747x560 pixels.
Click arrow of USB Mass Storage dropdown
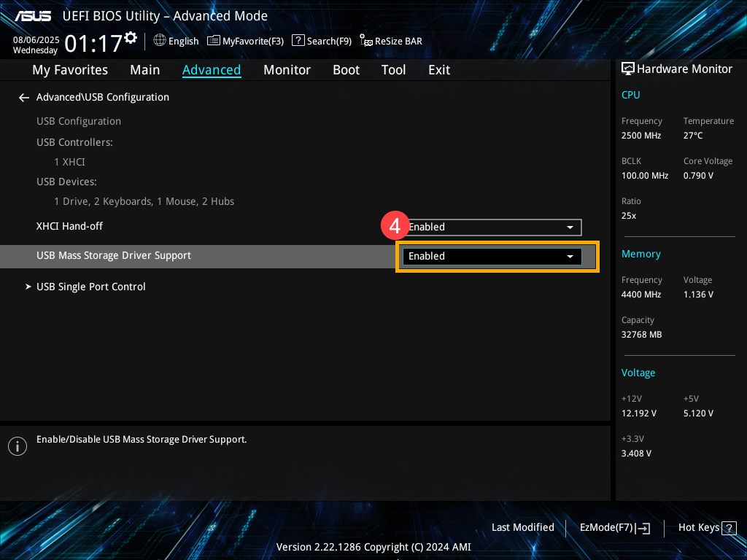(570, 257)
